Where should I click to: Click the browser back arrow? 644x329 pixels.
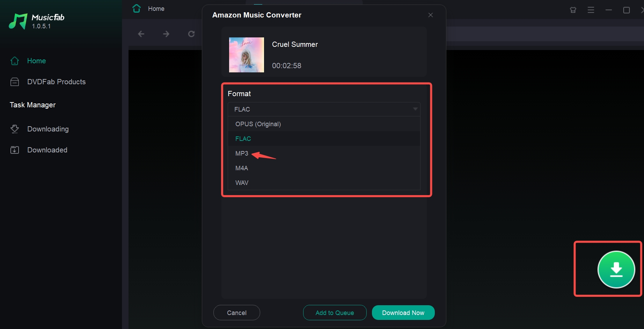(141, 34)
